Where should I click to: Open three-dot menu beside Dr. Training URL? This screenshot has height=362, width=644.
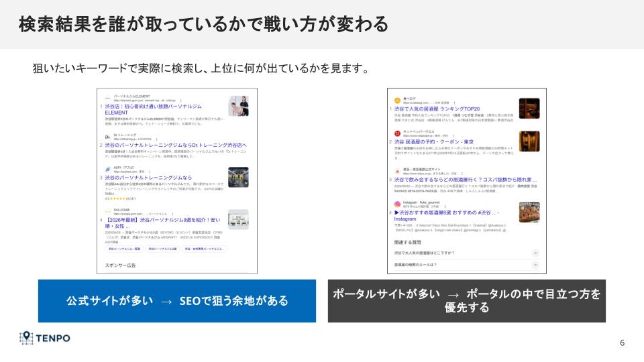(156, 139)
